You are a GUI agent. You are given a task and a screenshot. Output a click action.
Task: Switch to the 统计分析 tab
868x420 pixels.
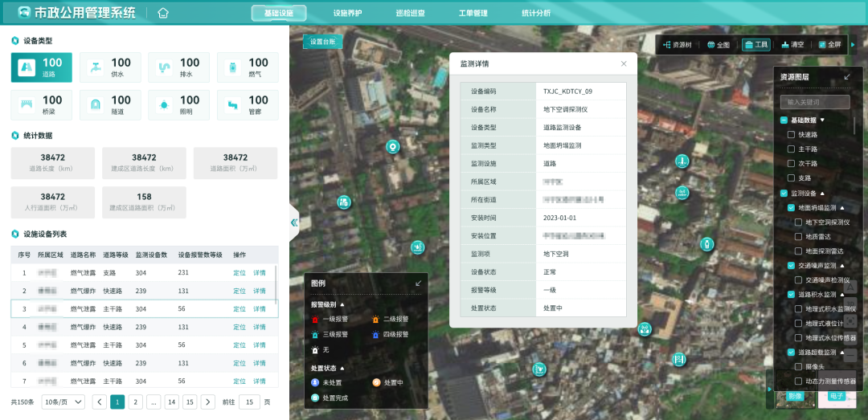[536, 14]
